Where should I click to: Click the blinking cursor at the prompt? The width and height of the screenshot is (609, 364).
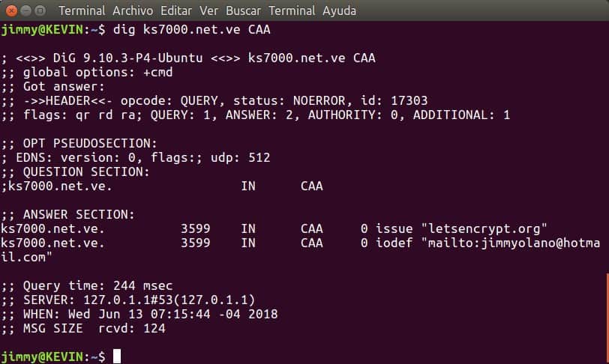coord(117,356)
